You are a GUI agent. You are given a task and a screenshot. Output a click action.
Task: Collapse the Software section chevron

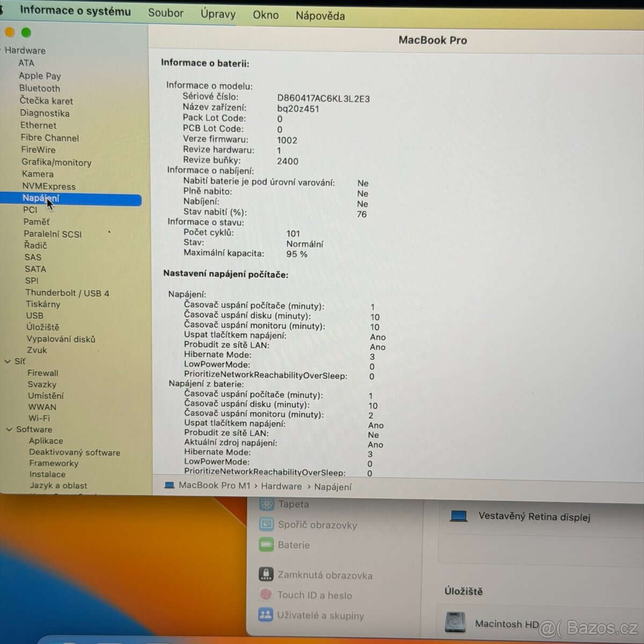pyautogui.click(x=9, y=429)
